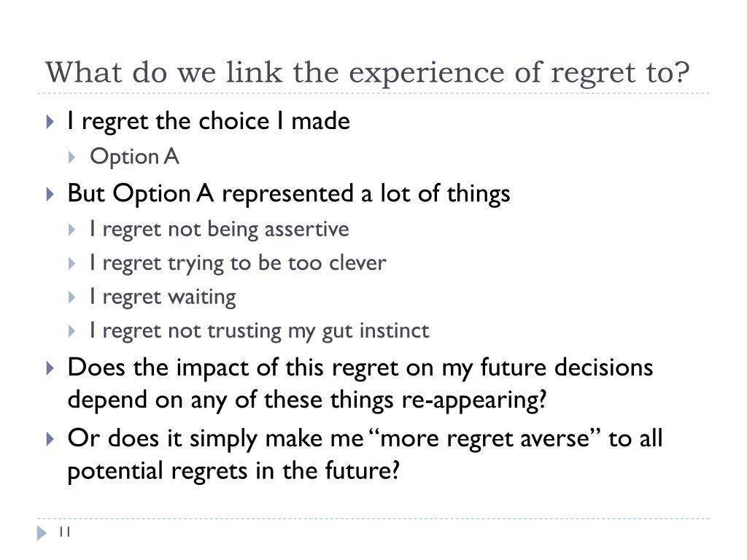Click the footer triangle marker beside the slide number
Viewport: 747px width, 560px height.
(42, 532)
